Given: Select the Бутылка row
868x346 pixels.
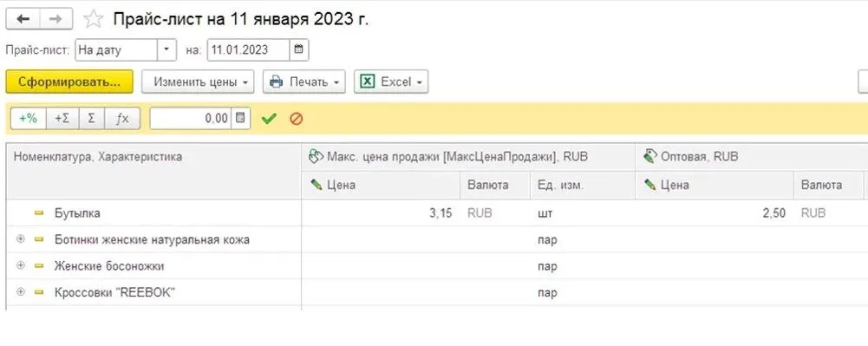Looking at the screenshot, I should click(x=437, y=213).
